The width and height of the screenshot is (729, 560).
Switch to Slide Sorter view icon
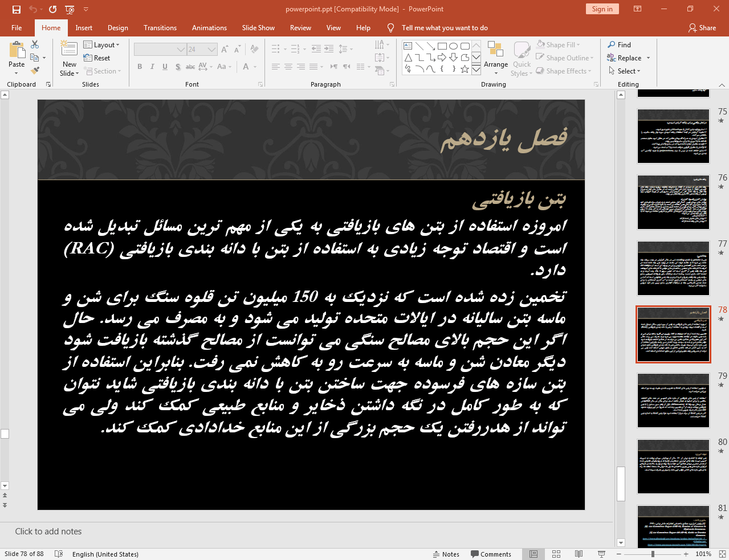coord(556,554)
